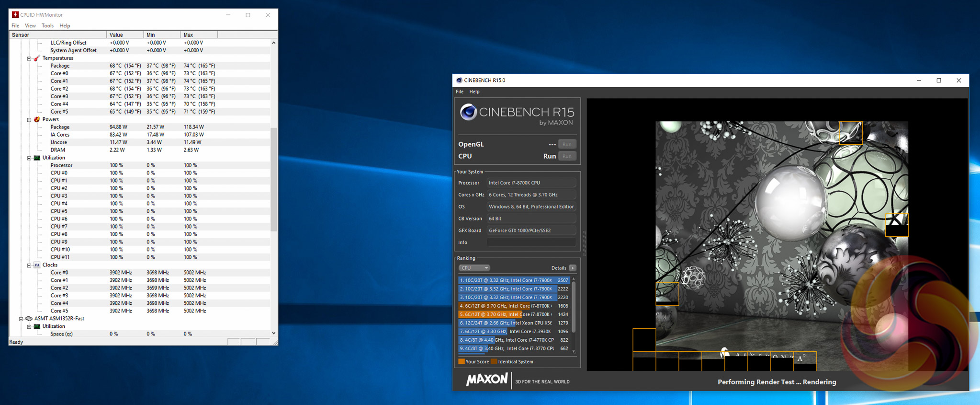Click the HWMonitor lightning title bar icon
The image size is (980, 405).
15,15
